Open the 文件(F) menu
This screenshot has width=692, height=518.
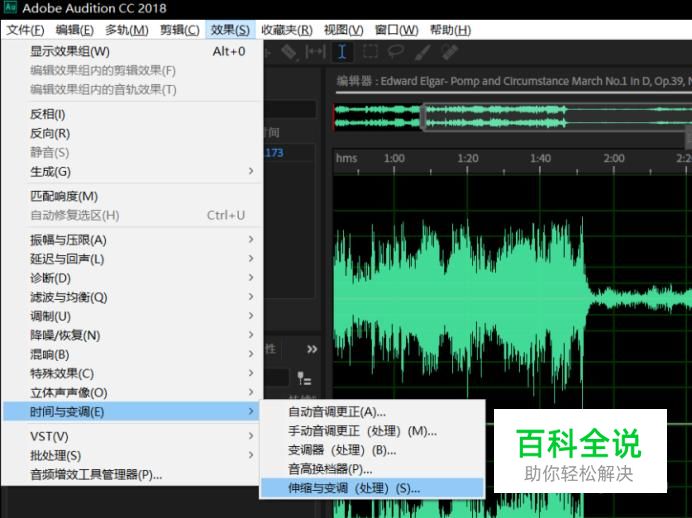tap(26, 30)
